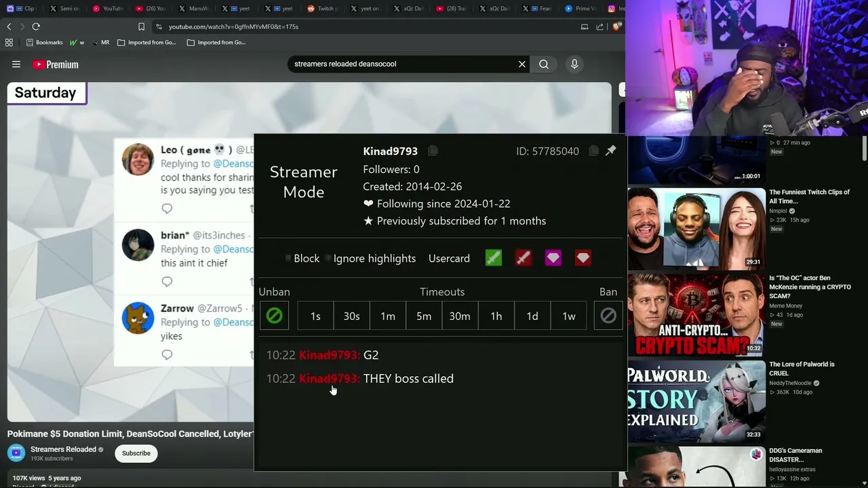Select the 'THEY boss called' chat message
This screenshot has height=488, width=868.
pos(408,379)
